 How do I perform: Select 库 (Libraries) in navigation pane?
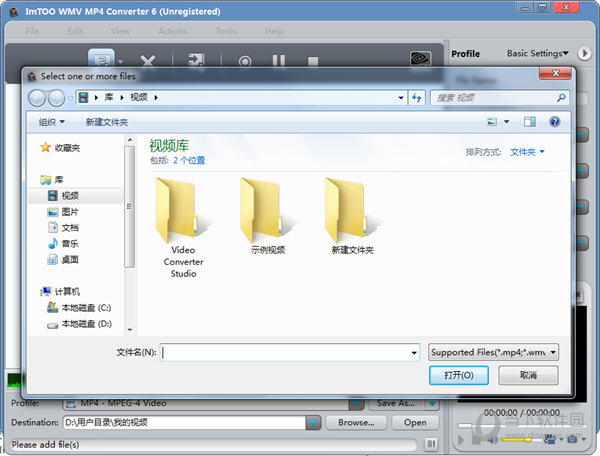pos(52,179)
